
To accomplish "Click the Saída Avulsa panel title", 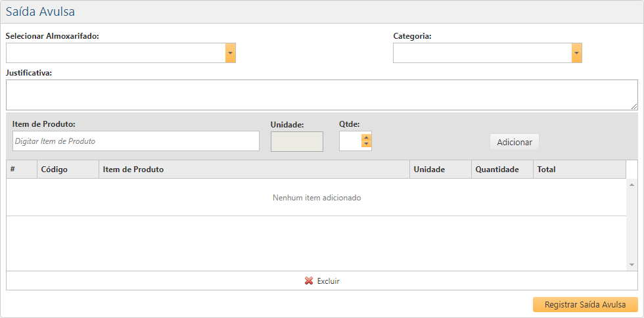I will tap(40, 12).
